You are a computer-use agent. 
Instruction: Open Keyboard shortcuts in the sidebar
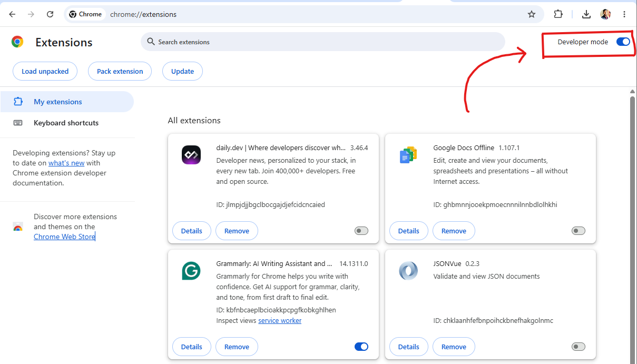click(67, 123)
